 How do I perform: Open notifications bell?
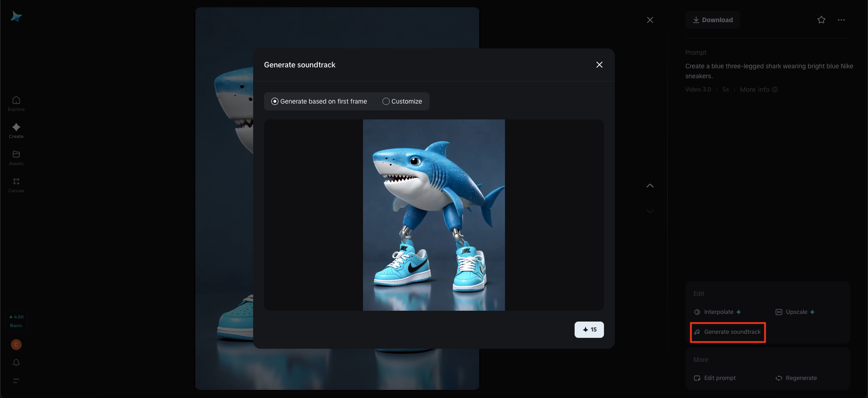click(16, 363)
